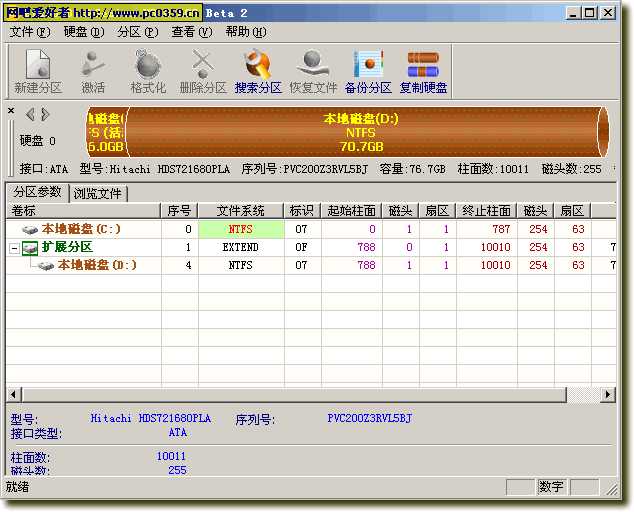This screenshot has height=512, width=634.
Task: Click the 硬盘 0 label
Action: 38,141
